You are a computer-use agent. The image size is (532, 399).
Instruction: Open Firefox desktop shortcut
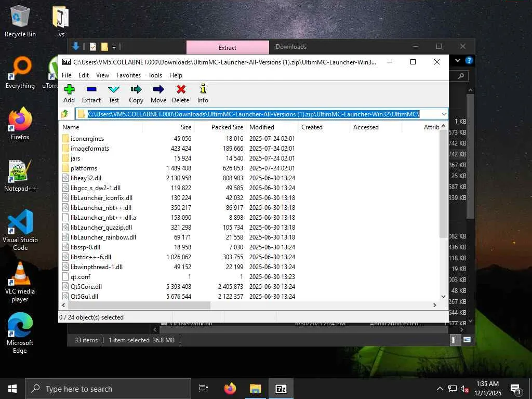20,124
